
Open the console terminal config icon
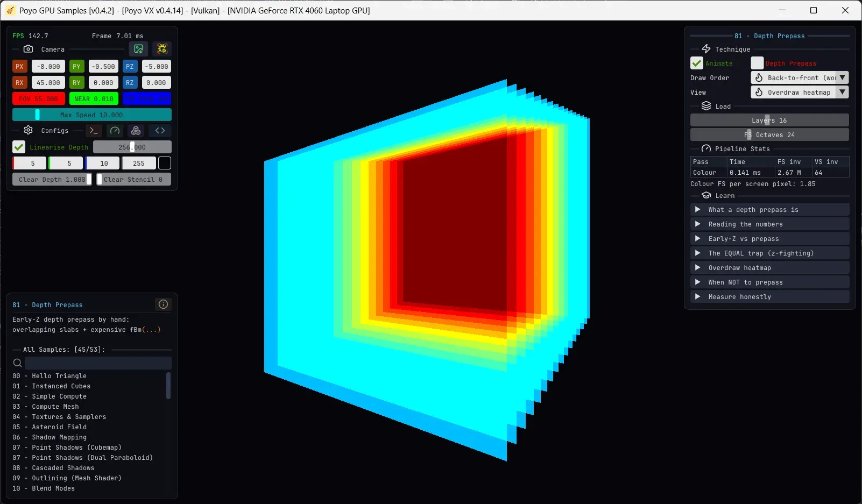click(94, 131)
